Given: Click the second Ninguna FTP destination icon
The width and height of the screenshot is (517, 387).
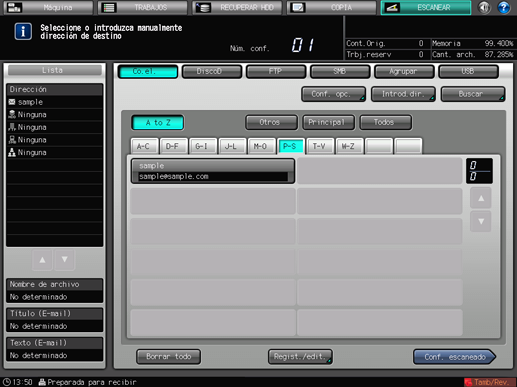Looking at the screenshot, I should pos(12,127).
